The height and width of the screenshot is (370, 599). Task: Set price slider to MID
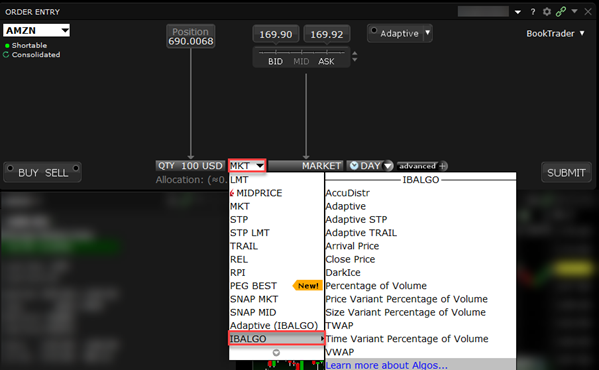(301, 61)
